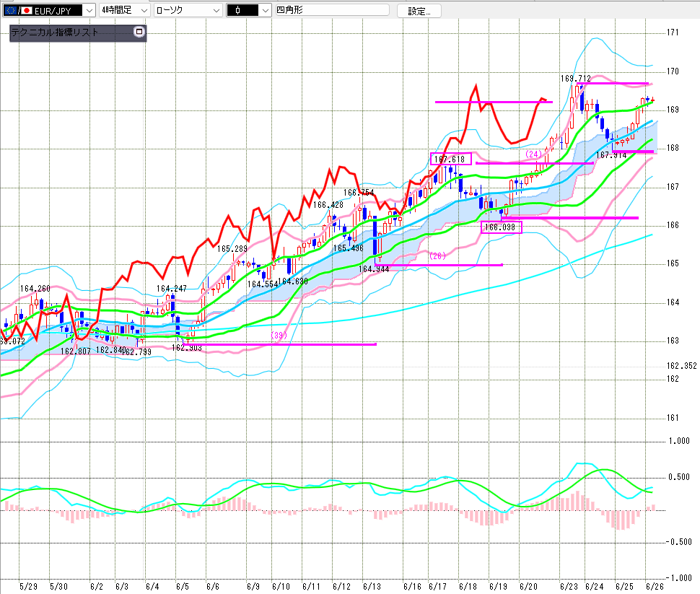700x594 pixels.
Task: Click the 163 price axis label
Action: pos(673,341)
